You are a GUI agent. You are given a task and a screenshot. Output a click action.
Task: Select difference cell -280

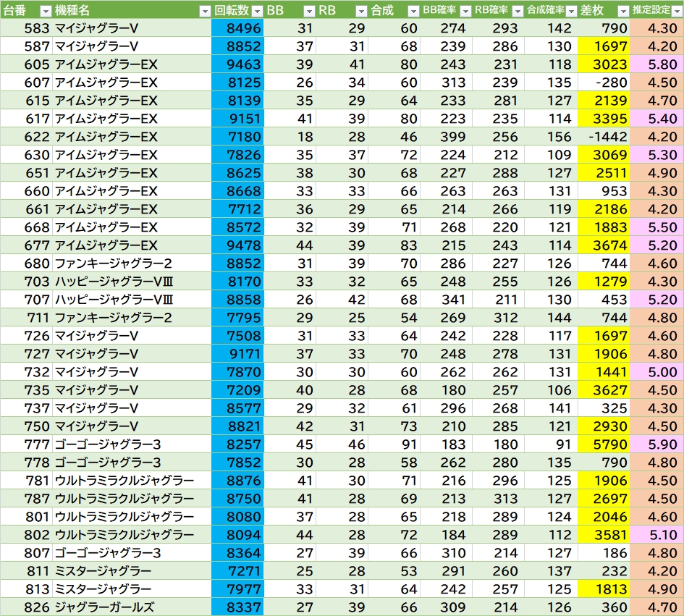pos(604,82)
